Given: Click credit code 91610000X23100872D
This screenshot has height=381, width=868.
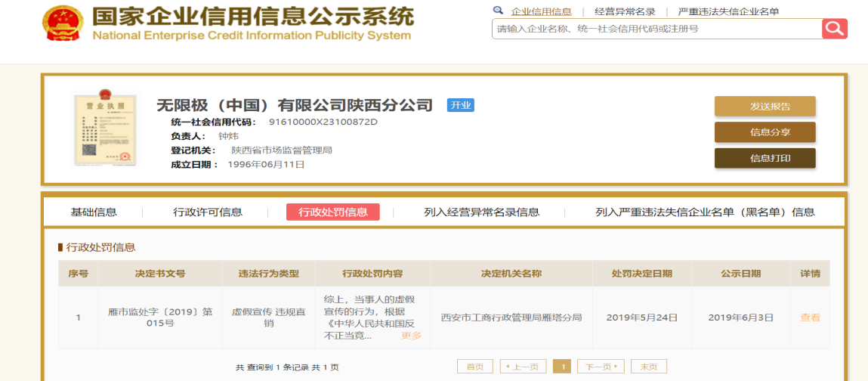Looking at the screenshot, I should 323,122.
